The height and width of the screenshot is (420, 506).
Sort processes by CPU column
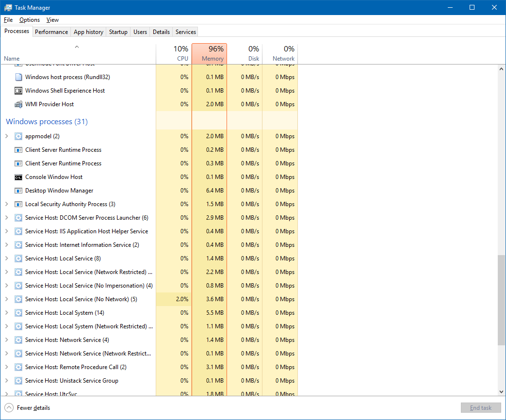click(174, 53)
